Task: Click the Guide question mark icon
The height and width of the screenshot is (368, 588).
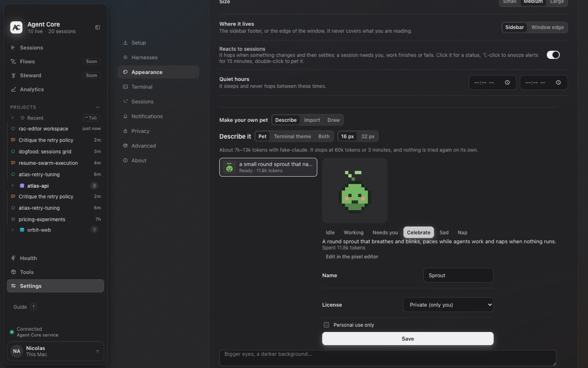Action: coord(33,307)
